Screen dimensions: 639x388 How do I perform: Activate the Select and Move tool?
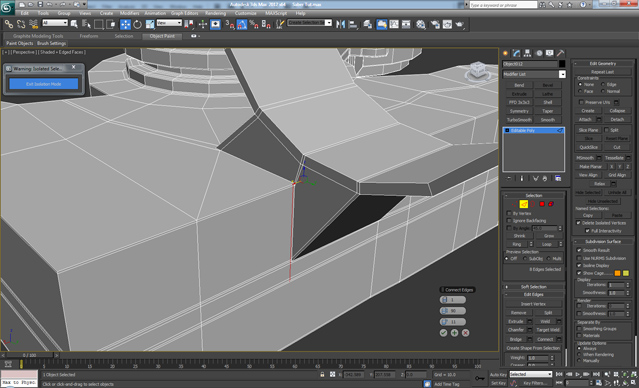click(x=126, y=24)
